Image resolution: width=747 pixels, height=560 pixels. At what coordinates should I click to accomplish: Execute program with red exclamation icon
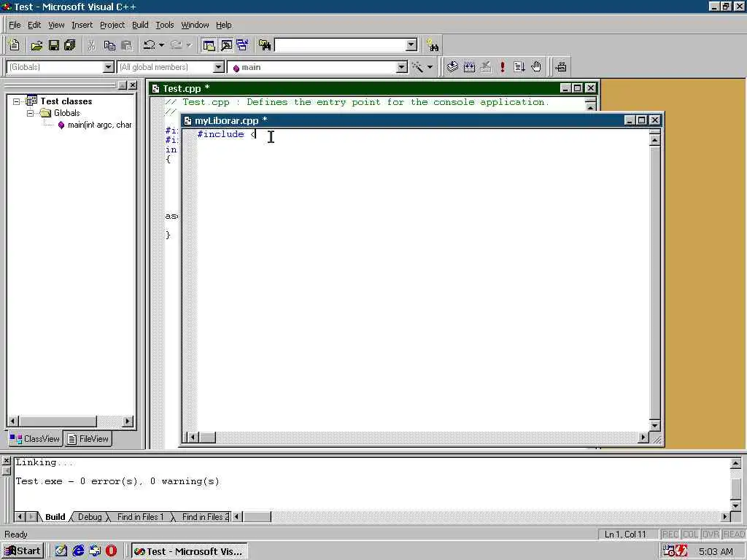[x=502, y=67]
